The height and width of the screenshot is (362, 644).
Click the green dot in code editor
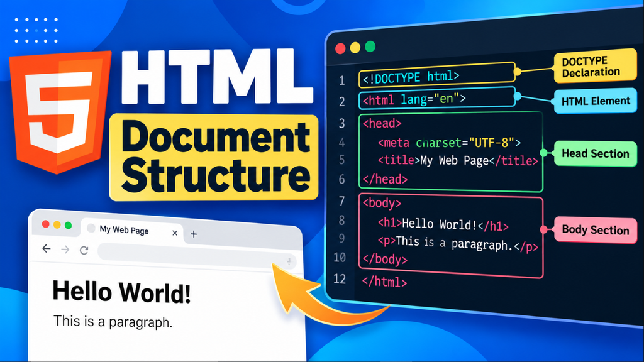[x=370, y=47]
